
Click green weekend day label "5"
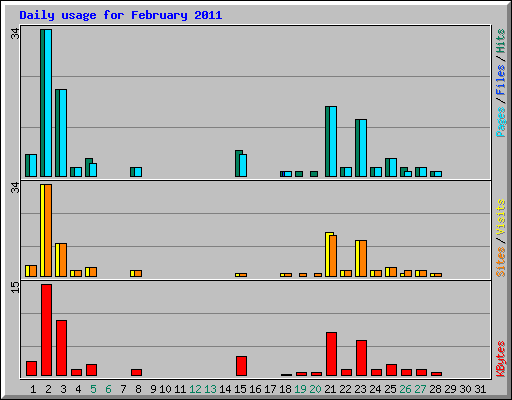(x=93, y=389)
